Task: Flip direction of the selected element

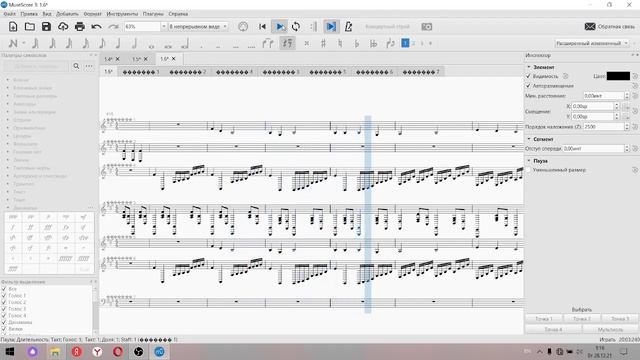Action: coord(390,43)
